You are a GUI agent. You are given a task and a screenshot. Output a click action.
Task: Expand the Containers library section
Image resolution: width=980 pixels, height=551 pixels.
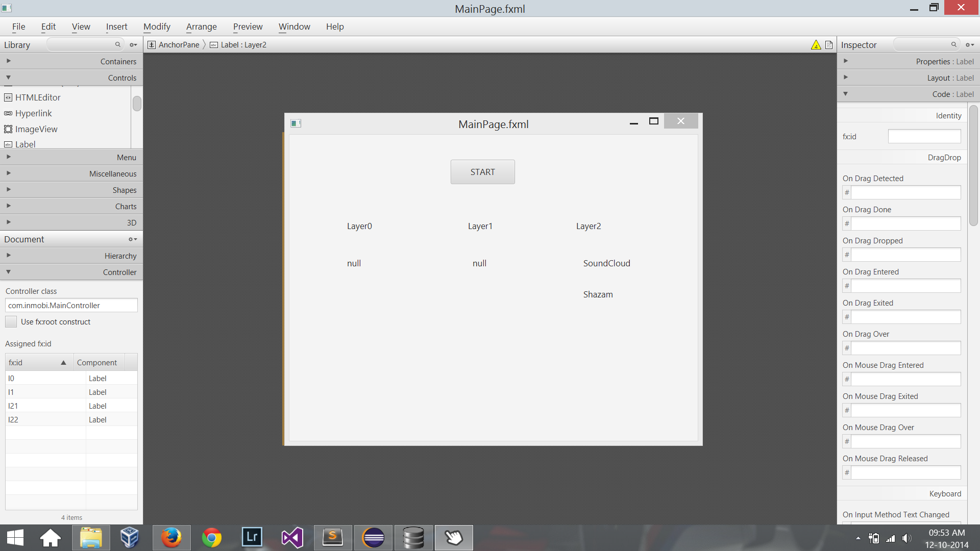coord(71,61)
